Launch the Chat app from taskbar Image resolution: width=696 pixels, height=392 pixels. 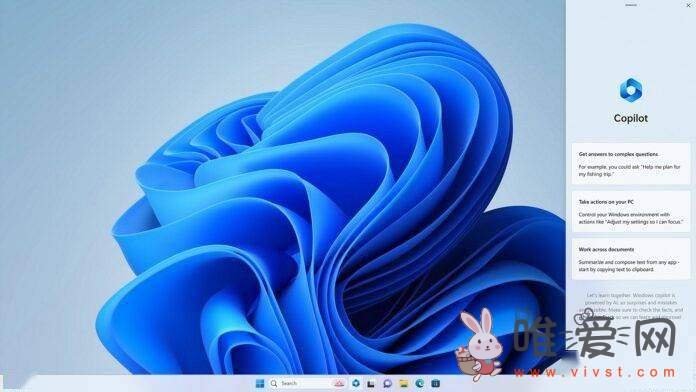387,383
